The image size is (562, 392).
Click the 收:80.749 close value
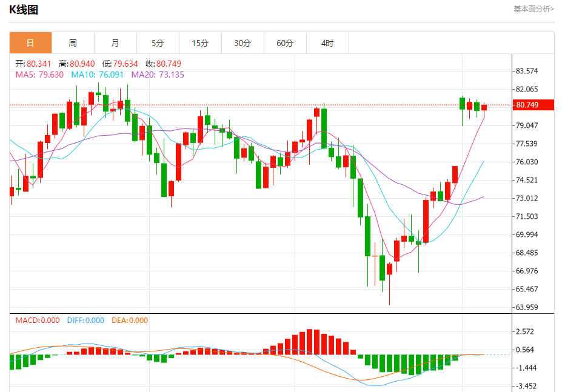click(x=164, y=64)
